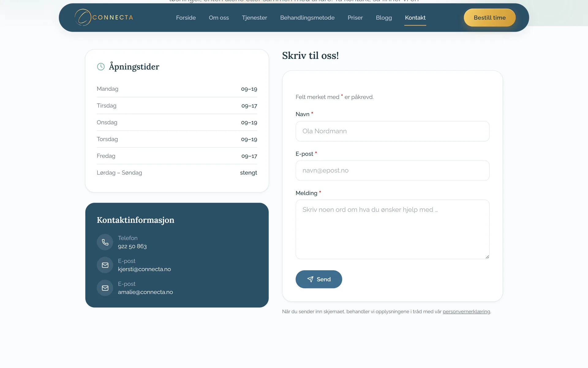Screen dimensions: 588x368
Task: Click the Kontaktinformasjon heading
Action: click(135, 220)
